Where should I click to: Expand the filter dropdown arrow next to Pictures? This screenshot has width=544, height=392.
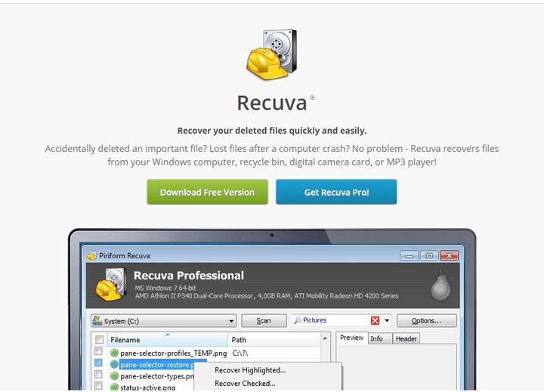[387, 320]
